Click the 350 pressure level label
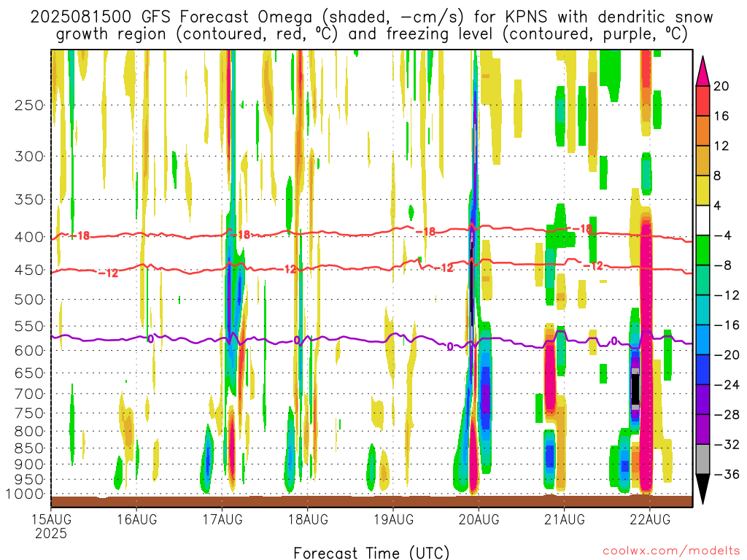 29,200
